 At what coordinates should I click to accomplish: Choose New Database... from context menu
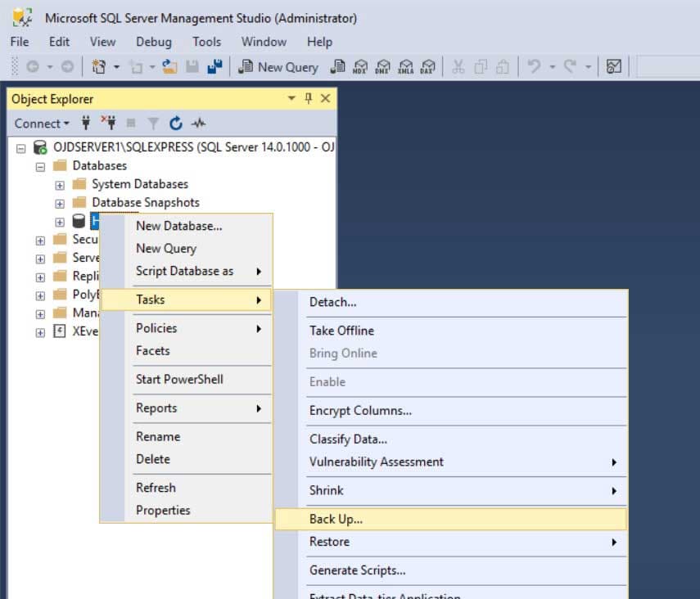tap(187, 226)
